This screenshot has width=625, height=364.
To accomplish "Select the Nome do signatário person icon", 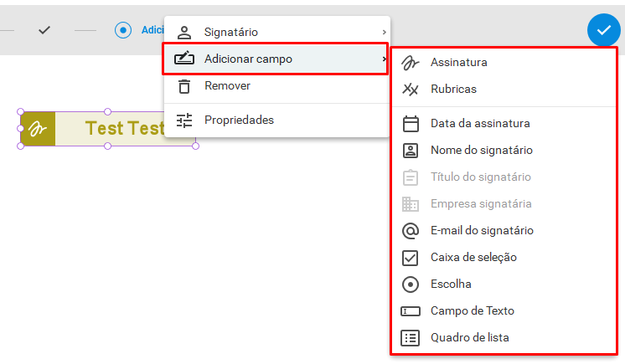I will pyautogui.click(x=411, y=151).
